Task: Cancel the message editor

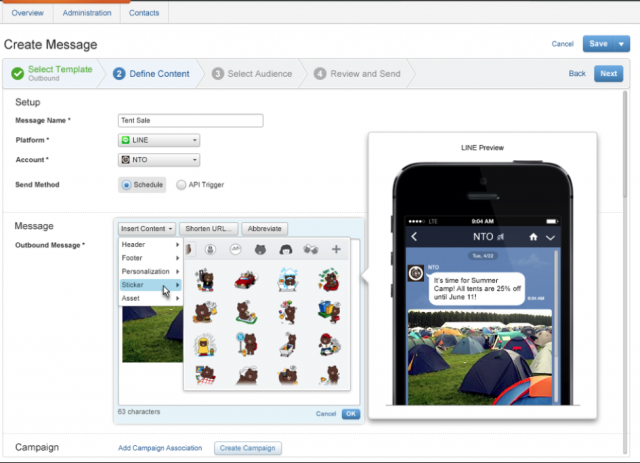Action: (x=326, y=414)
